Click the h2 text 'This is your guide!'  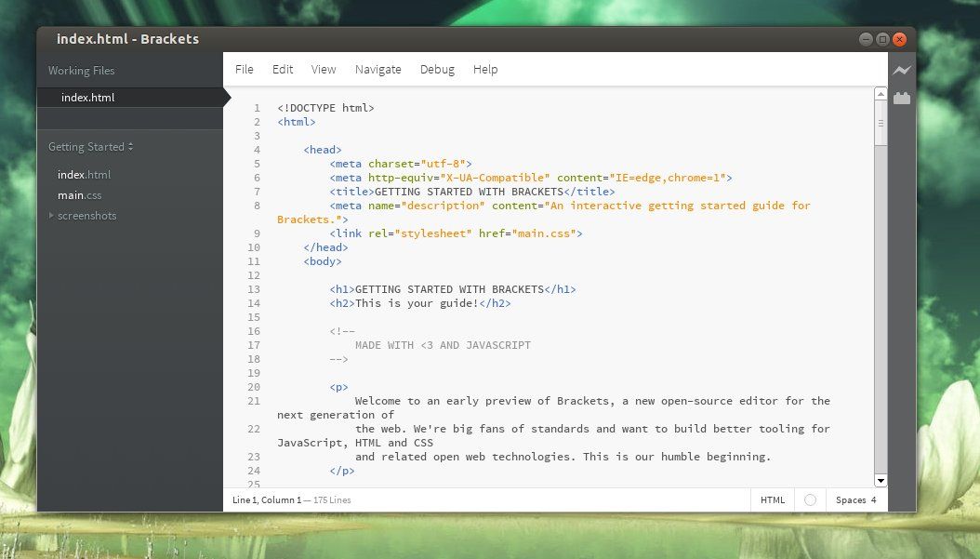point(417,303)
